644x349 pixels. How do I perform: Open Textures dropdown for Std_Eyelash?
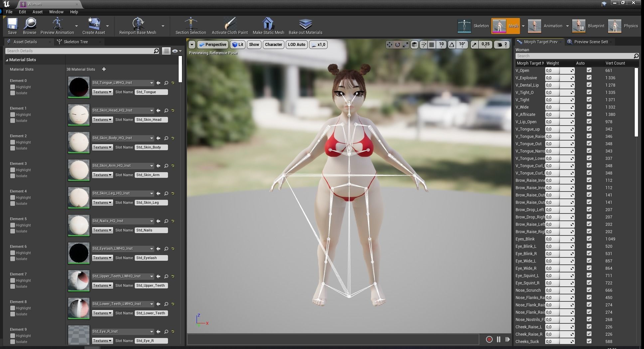coord(102,258)
